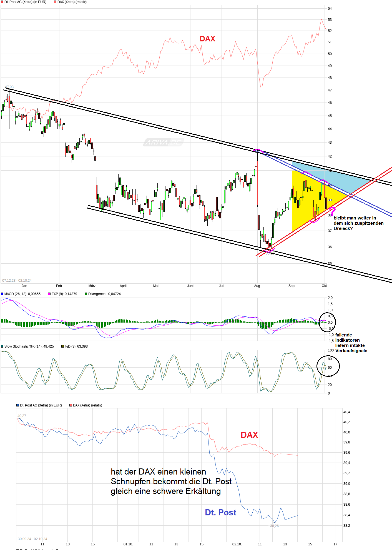The height and width of the screenshot is (559, 392).
Task: Click the 'Juli' month label on the time axis
Action: 222,286
